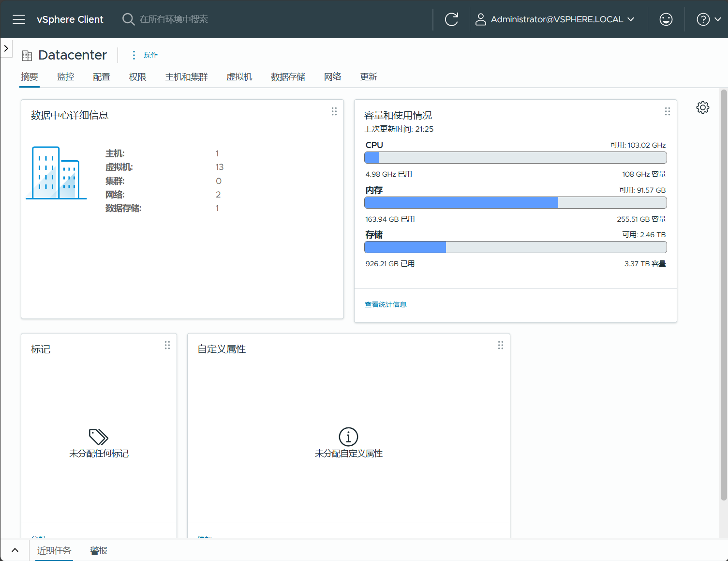The image size is (728, 561).
Task: Click the CPU usage progress bar
Action: click(x=516, y=157)
